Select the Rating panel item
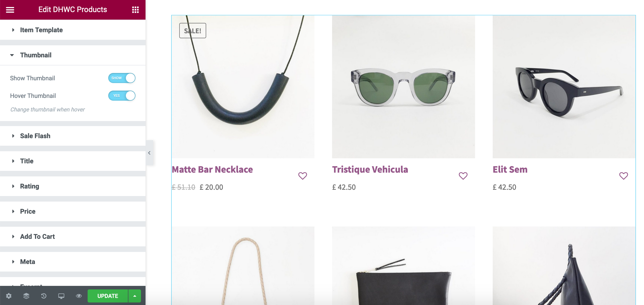Screen dimensions: 644x305 coord(29,186)
